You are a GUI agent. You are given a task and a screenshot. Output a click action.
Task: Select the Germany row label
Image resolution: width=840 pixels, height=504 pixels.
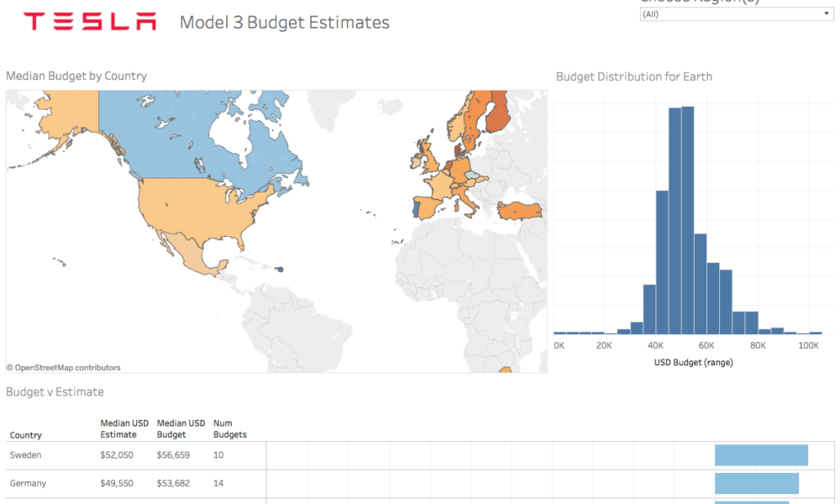(28, 483)
